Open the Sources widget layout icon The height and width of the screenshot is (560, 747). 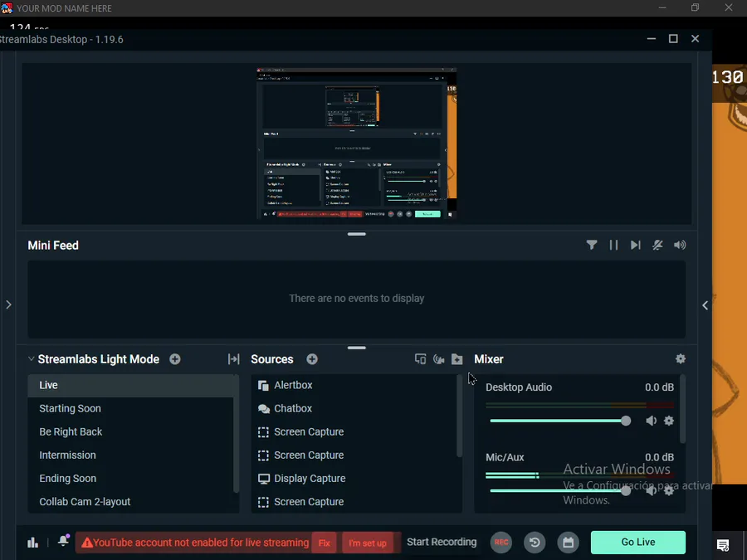click(x=420, y=359)
